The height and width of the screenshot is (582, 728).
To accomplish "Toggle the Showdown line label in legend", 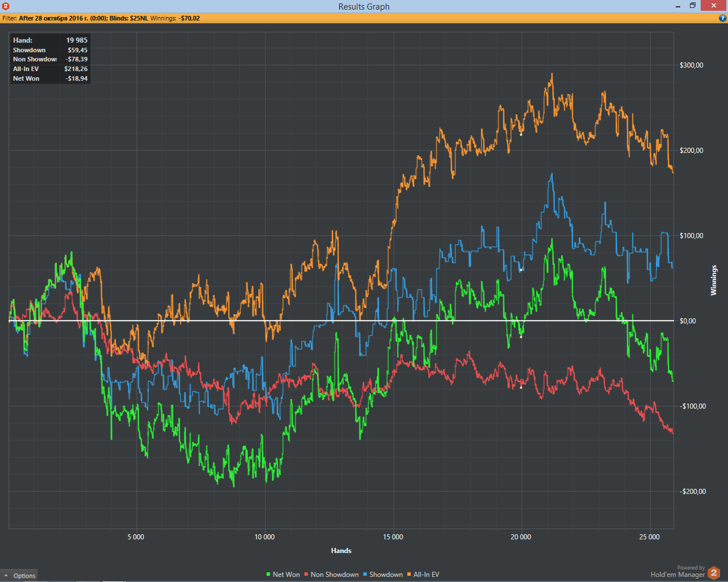I will pyautogui.click(x=386, y=575).
